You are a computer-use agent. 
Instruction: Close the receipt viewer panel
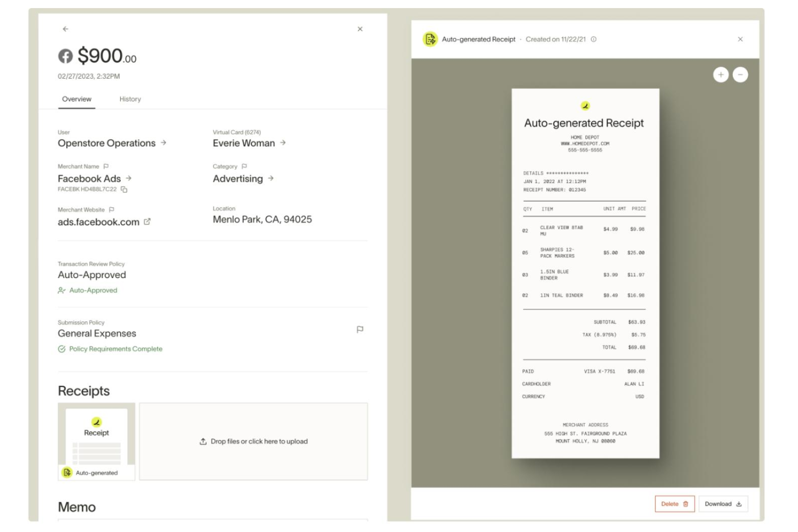point(740,39)
